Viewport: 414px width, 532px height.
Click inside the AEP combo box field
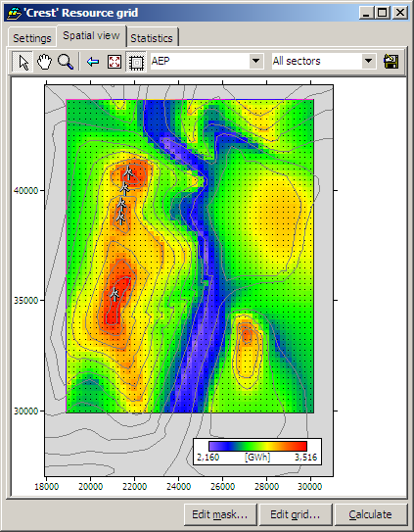[200, 61]
